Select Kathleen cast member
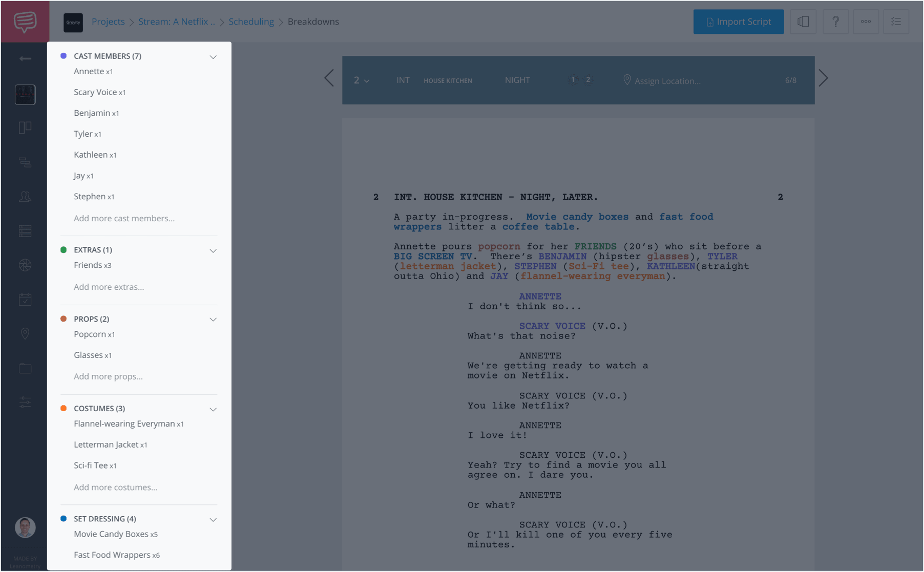Screen dimensions: 924x572 [95, 155]
